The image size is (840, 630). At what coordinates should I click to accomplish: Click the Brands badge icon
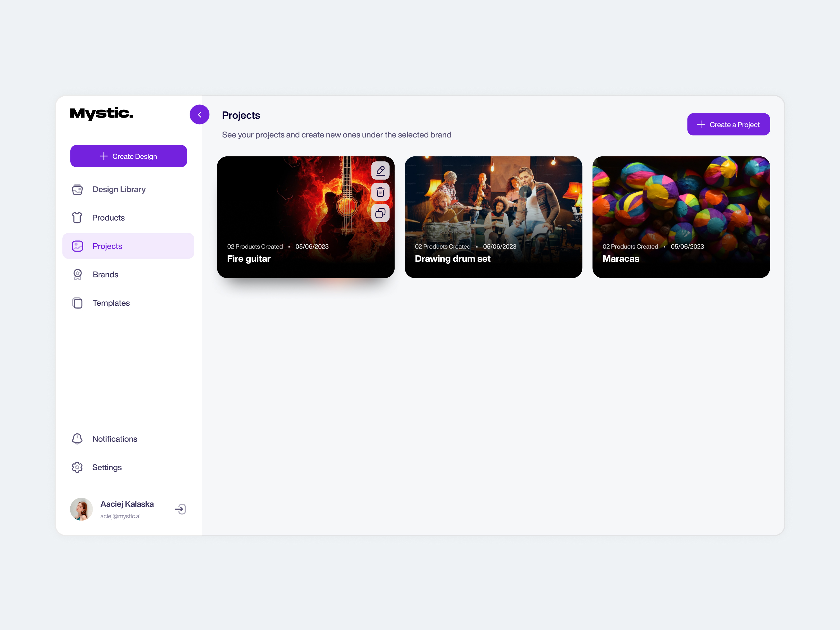(77, 275)
